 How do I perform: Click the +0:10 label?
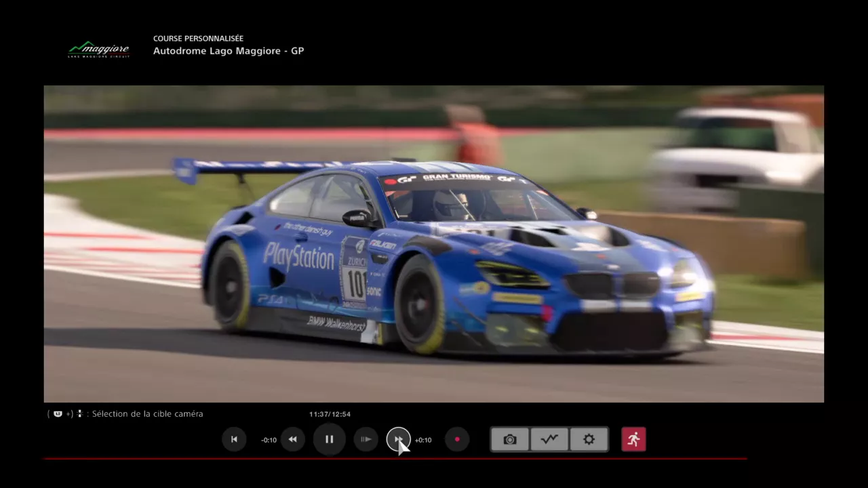pyautogui.click(x=423, y=440)
